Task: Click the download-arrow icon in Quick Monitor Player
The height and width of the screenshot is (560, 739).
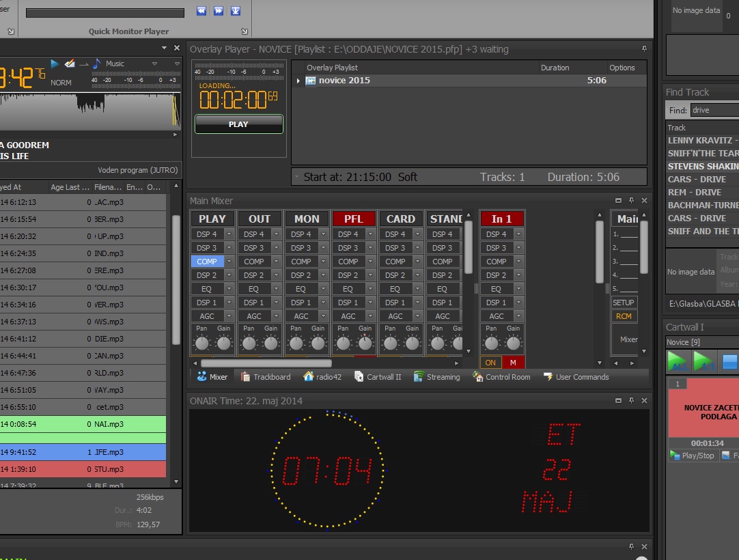Action: pos(236,10)
